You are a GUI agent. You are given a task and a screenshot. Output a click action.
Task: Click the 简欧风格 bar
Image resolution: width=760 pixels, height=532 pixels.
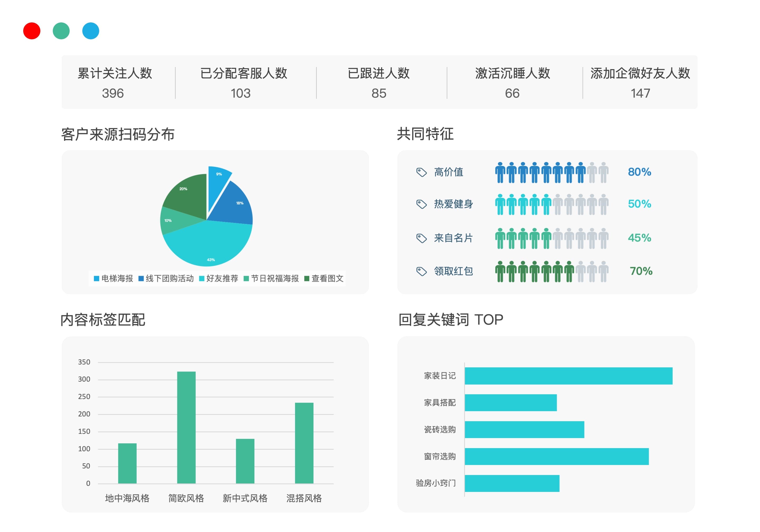(186, 427)
